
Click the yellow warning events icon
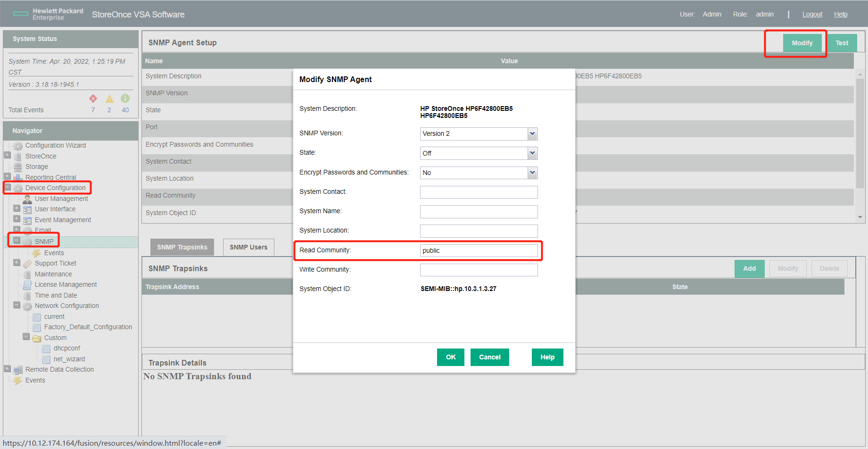[109, 99]
